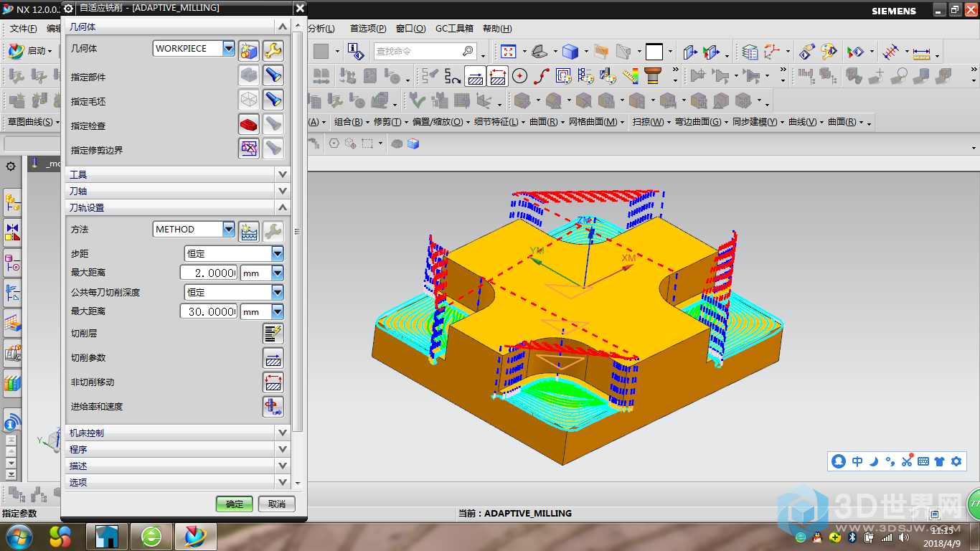
Task: Click the measure distance ruler icon
Action: click(921, 52)
